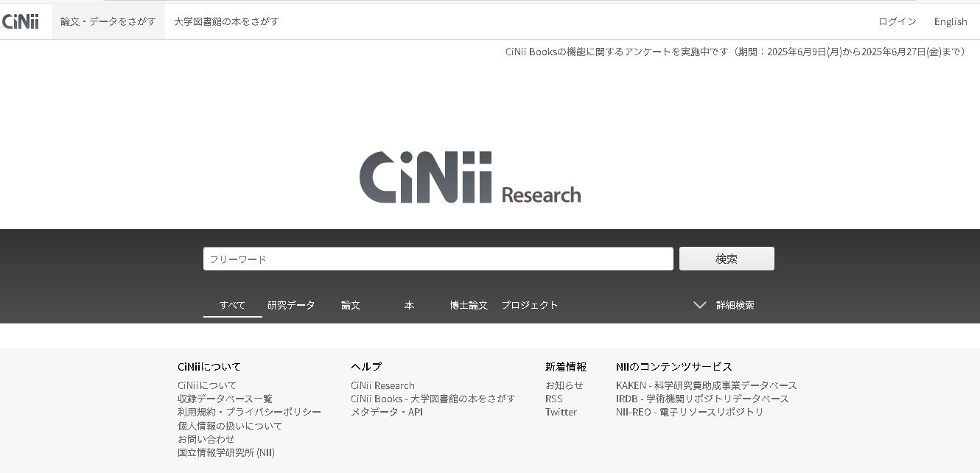
Task: Open the 収録データベース一覧 link
Action: click(x=225, y=399)
